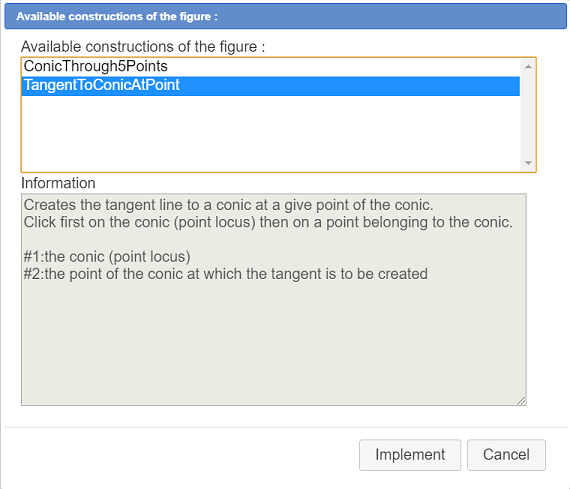570x489 pixels.
Task: Click the list scrollbar down arrow
Action: point(528,163)
